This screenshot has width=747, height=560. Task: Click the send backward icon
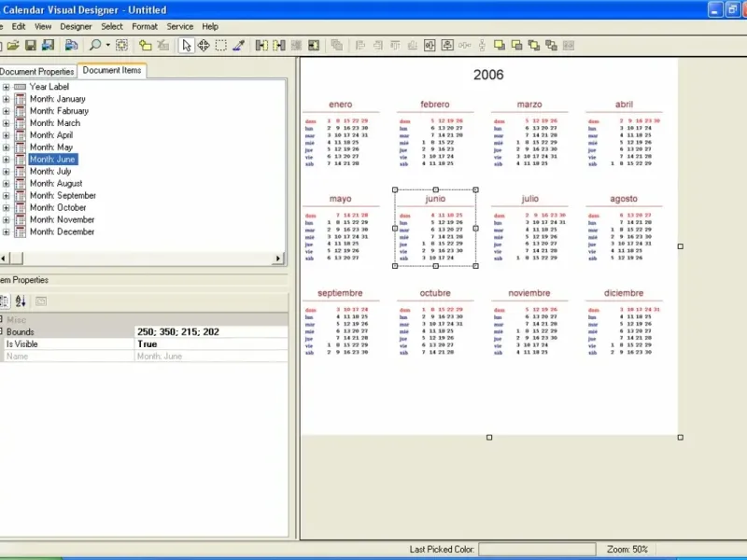tap(552, 45)
